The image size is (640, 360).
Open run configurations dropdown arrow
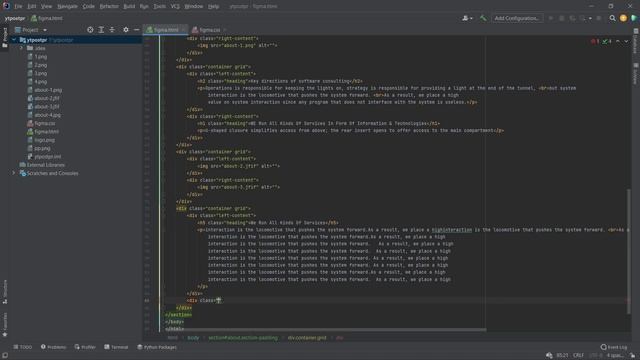(x=590, y=18)
